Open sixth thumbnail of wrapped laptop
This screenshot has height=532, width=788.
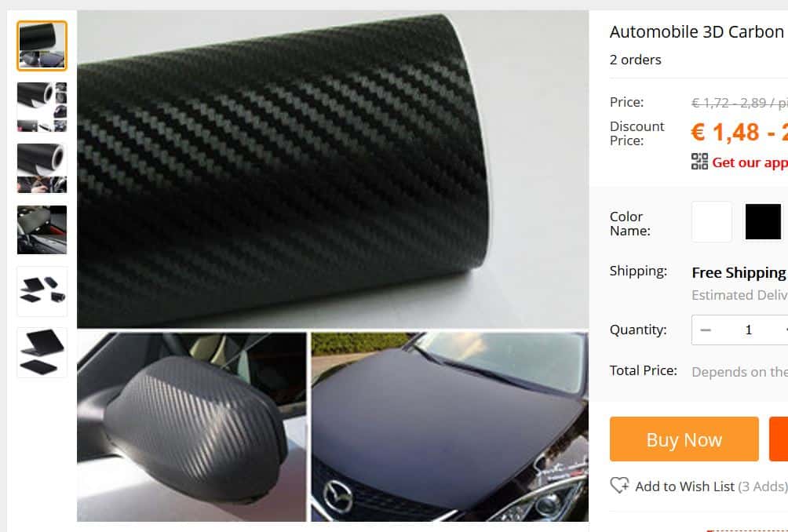point(42,352)
